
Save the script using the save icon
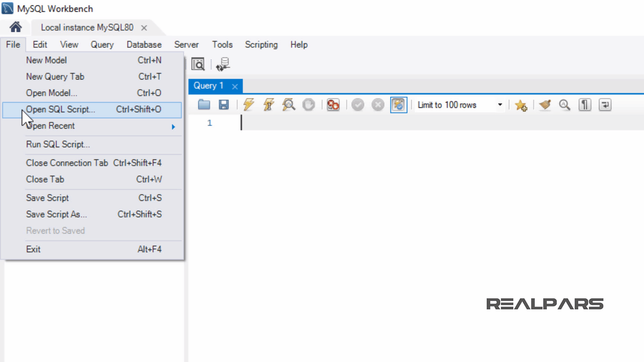pyautogui.click(x=223, y=105)
